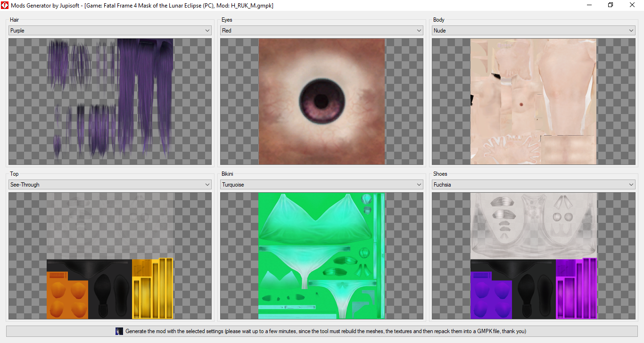Click the red eye texture preview
644x343 pixels.
pos(322,101)
